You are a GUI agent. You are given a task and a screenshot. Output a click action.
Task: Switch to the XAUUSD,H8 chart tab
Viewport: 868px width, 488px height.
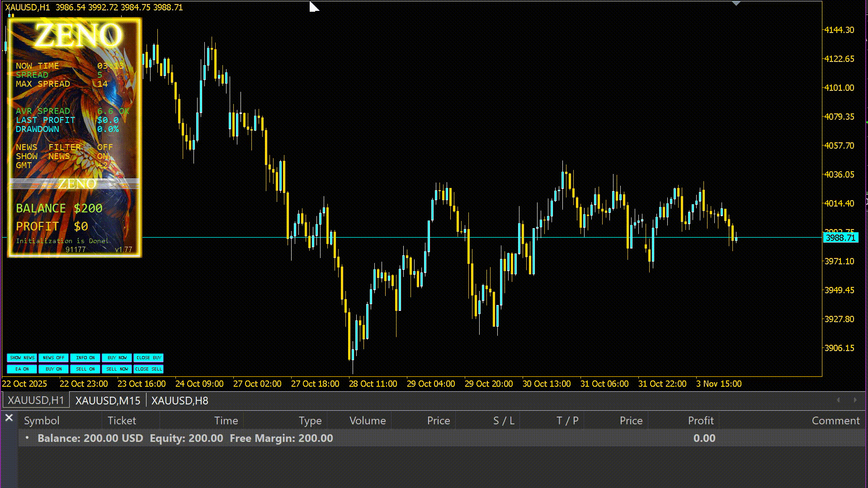(x=179, y=401)
